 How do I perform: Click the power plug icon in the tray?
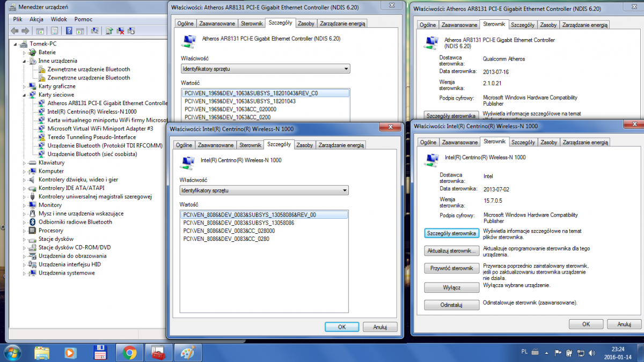[569, 353]
